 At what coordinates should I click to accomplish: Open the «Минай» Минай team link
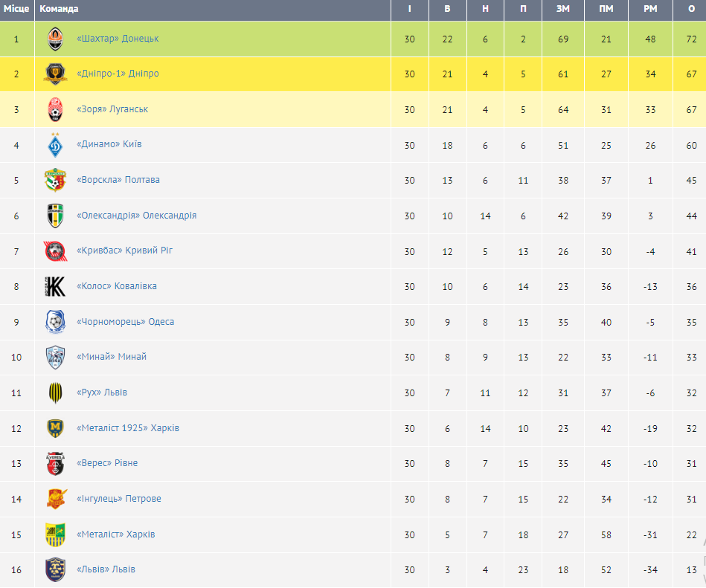(x=112, y=357)
